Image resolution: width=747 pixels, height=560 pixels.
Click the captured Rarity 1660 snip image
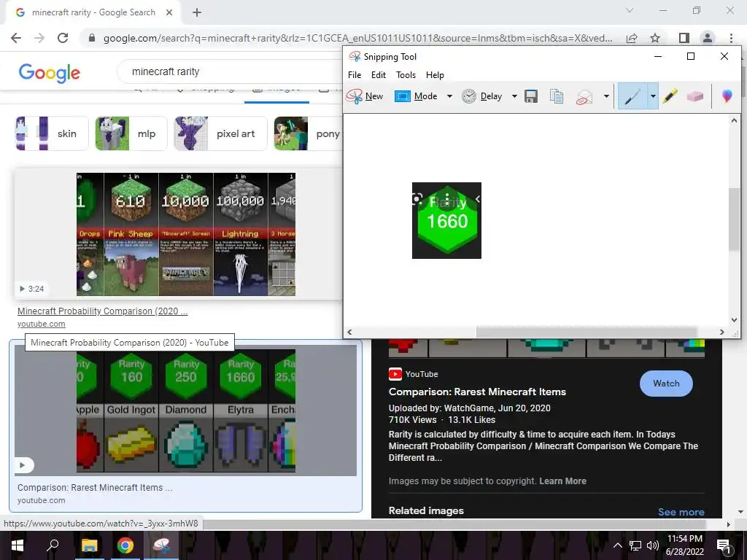click(x=446, y=220)
